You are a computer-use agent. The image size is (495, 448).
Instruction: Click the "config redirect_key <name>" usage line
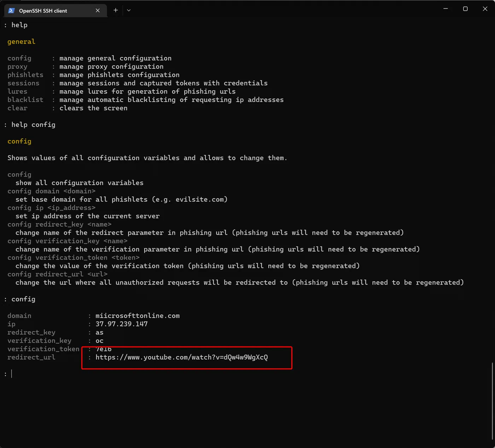[x=59, y=224]
